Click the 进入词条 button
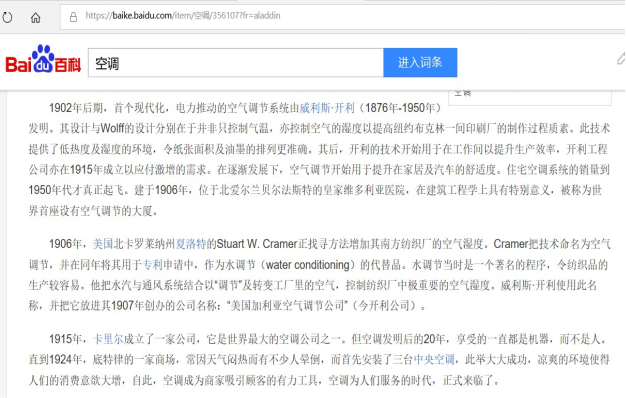 [x=420, y=63]
